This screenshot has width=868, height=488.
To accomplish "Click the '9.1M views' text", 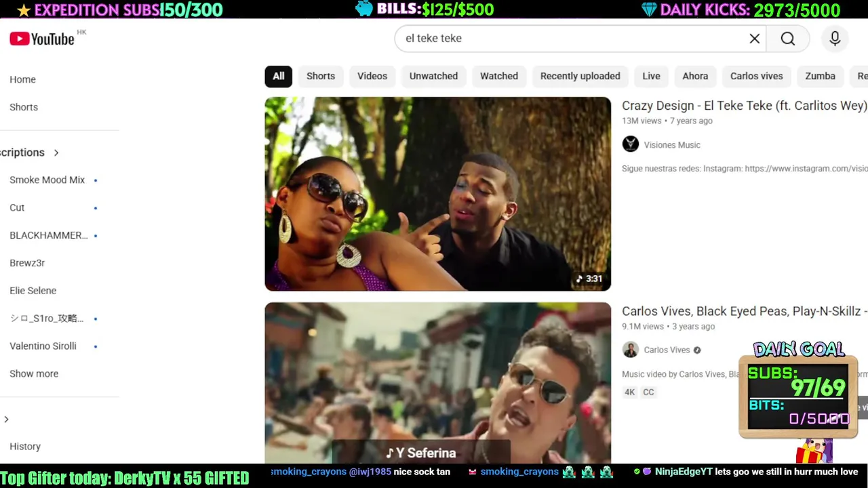I will point(643,327).
